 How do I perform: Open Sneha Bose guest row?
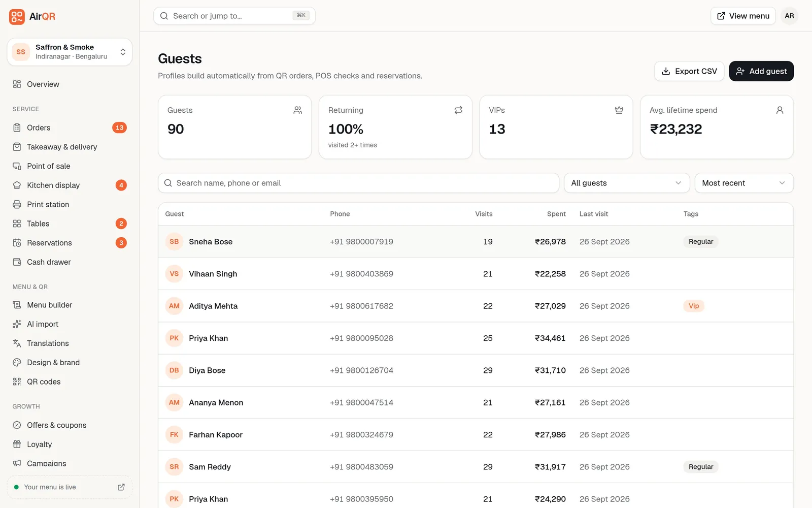[x=476, y=242]
